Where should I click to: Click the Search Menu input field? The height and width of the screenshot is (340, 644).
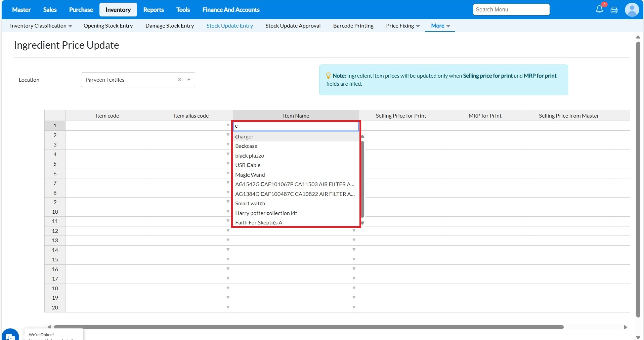(x=511, y=10)
